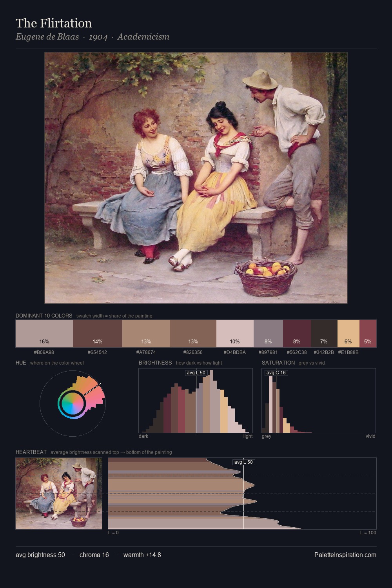Click avg L 50 label in brightness histogram

(196, 373)
